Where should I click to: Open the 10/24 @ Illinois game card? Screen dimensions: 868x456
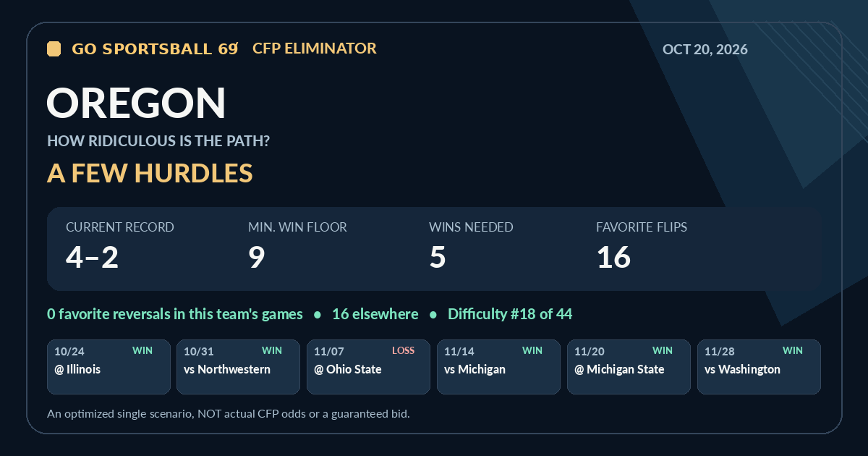[x=109, y=367]
